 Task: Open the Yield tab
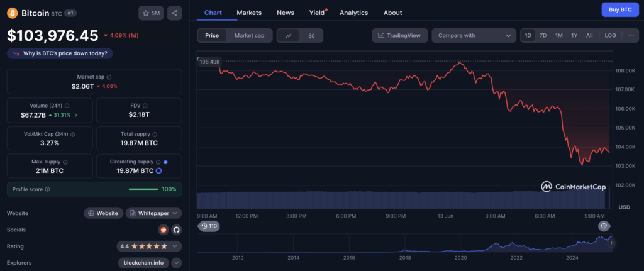tap(317, 13)
